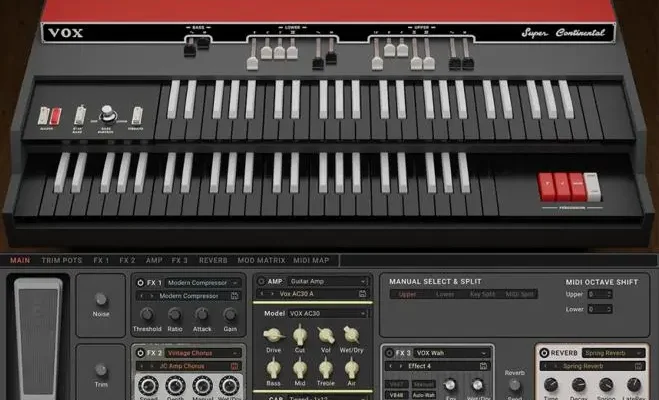Click next preset arrow in FX 3
Screen dimensions: 659x400
pos(399,366)
